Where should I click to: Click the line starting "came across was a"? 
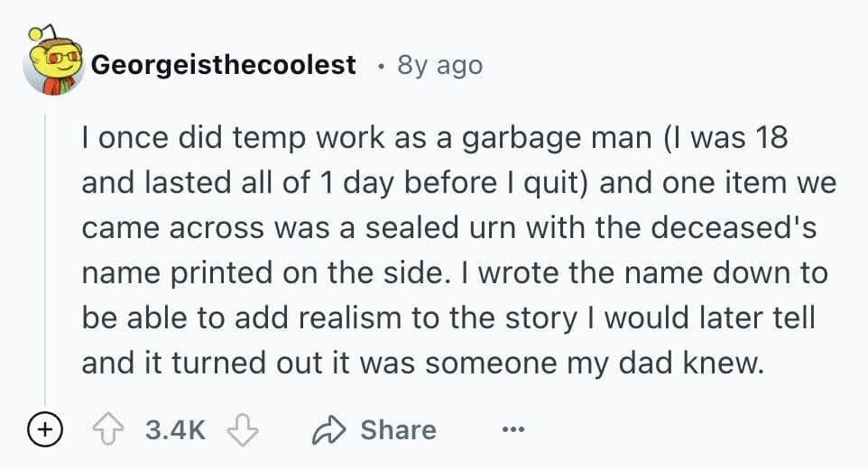point(448,228)
